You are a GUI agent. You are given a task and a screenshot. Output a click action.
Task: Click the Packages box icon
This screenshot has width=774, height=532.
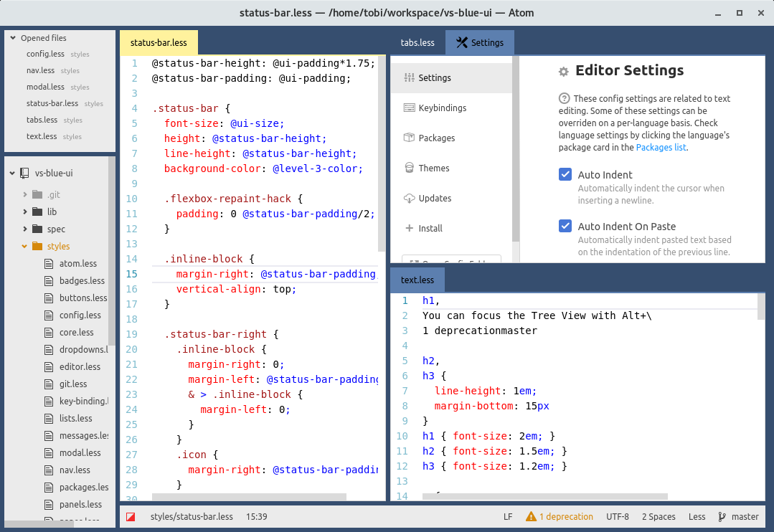(409, 138)
